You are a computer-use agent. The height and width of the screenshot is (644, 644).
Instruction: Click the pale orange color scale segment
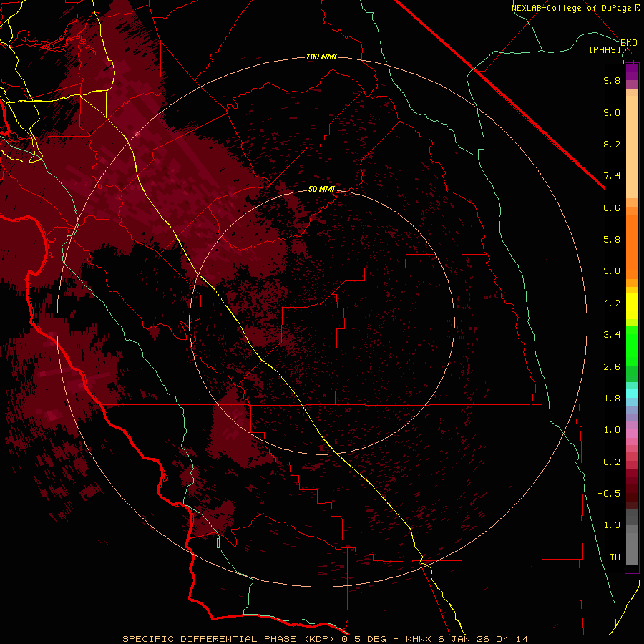click(x=632, y=147)
